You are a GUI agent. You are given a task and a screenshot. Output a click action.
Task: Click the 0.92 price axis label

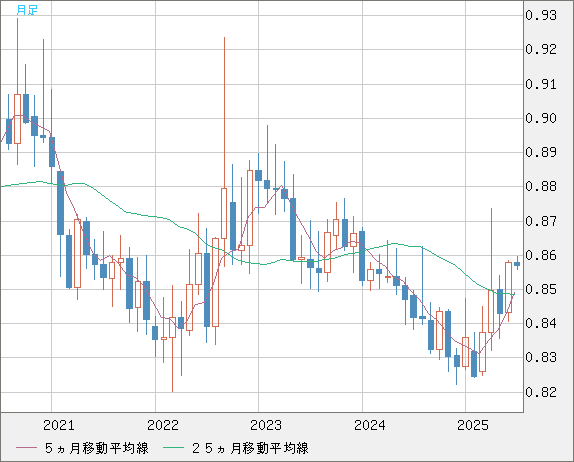click(x=541, y=49)
